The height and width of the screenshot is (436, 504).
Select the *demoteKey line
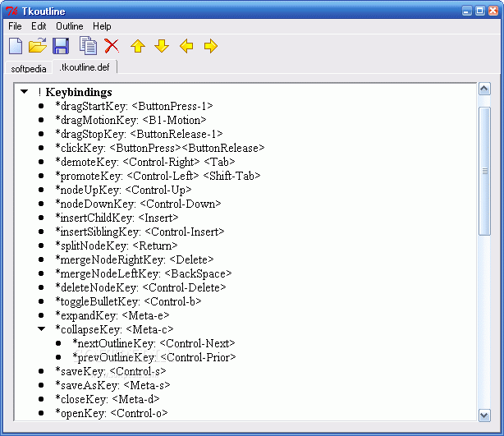tap(145, 162)
